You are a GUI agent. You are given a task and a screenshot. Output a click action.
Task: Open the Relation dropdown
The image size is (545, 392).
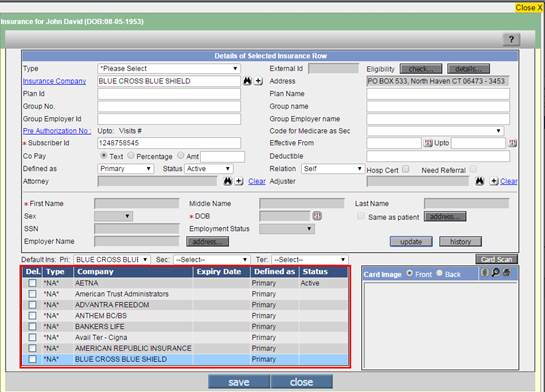click(333, 169)
